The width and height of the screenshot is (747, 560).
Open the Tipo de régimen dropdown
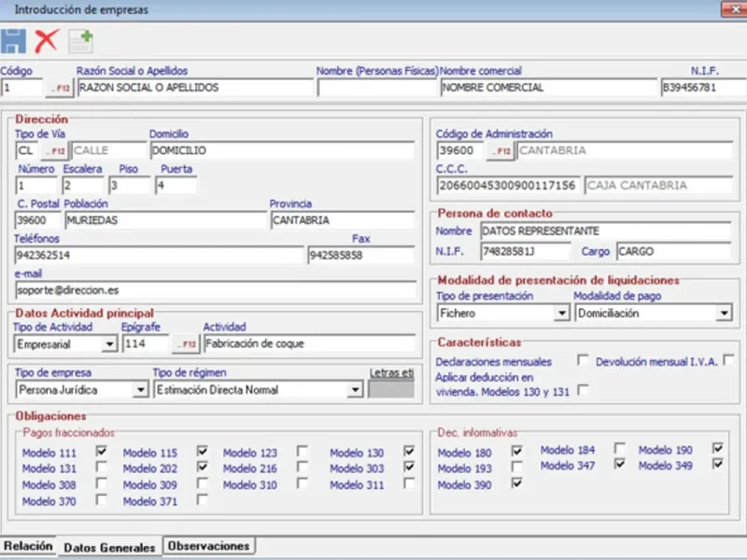pos(355,390)
